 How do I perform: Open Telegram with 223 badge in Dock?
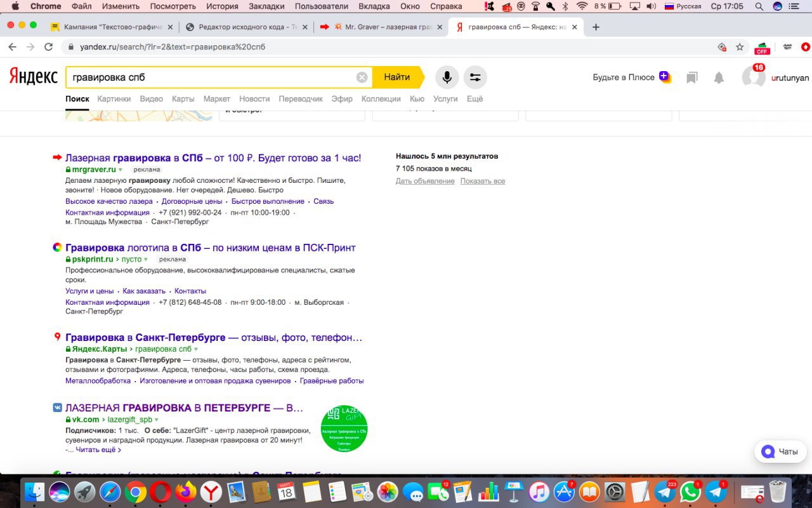(665, 492)
